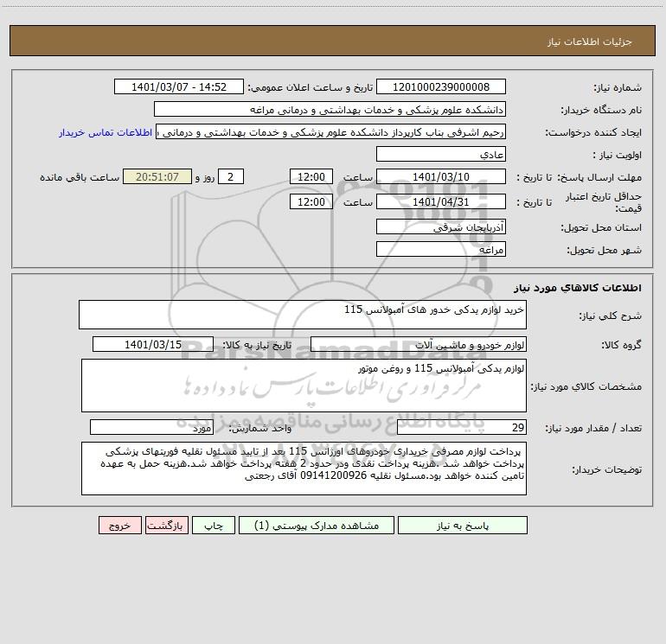The image size is (666, 644).
Task: Click the label 'شرح کلی نیاز:'
Action: point(611,316)
